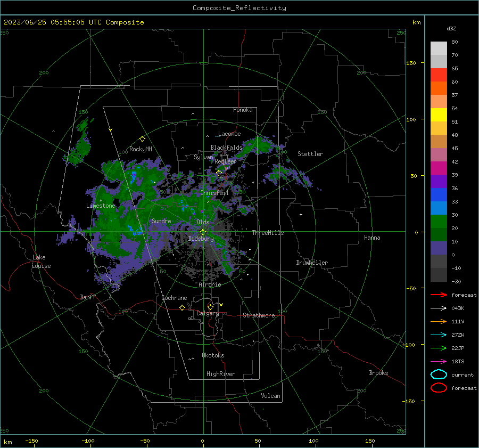
Task: Click the Stettler label
Action: point(310,154)
